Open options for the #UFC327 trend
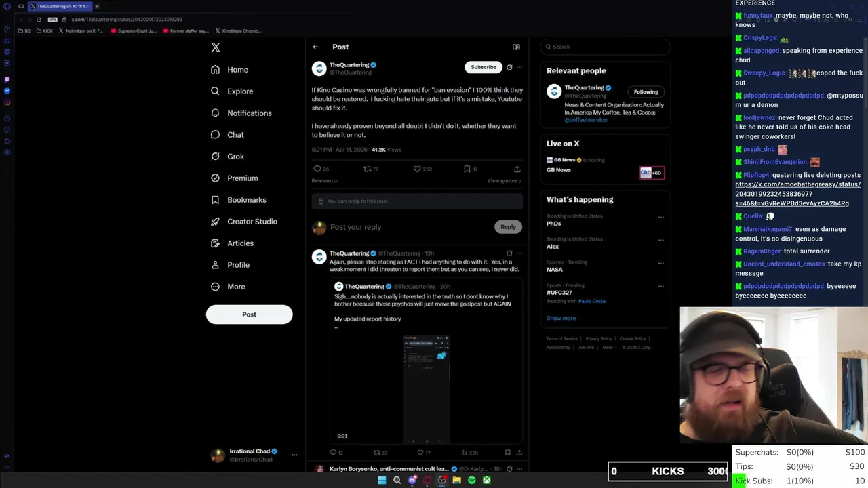The width and height of the screenshot is (868, 488). (x=661, y=287)
